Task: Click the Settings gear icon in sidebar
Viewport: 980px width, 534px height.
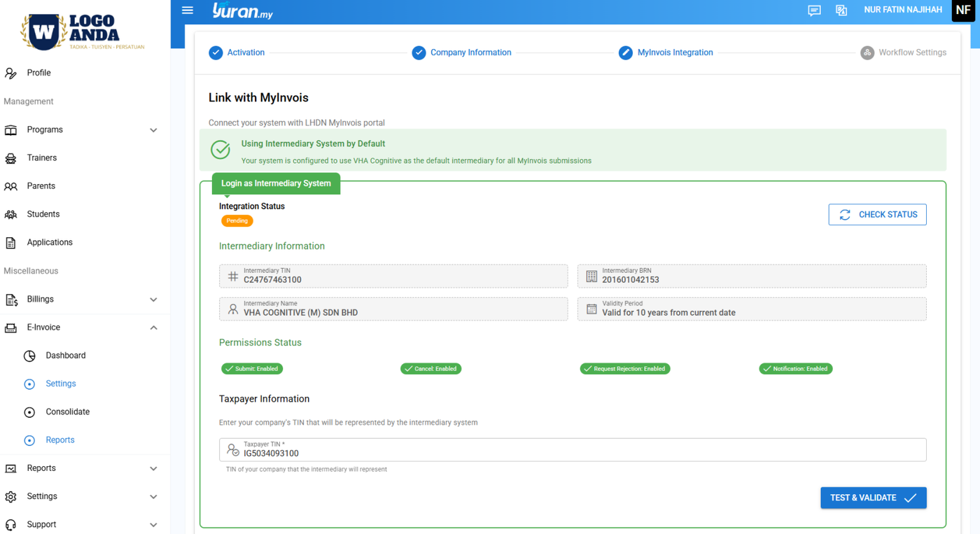Action: (x=11, y=497)
